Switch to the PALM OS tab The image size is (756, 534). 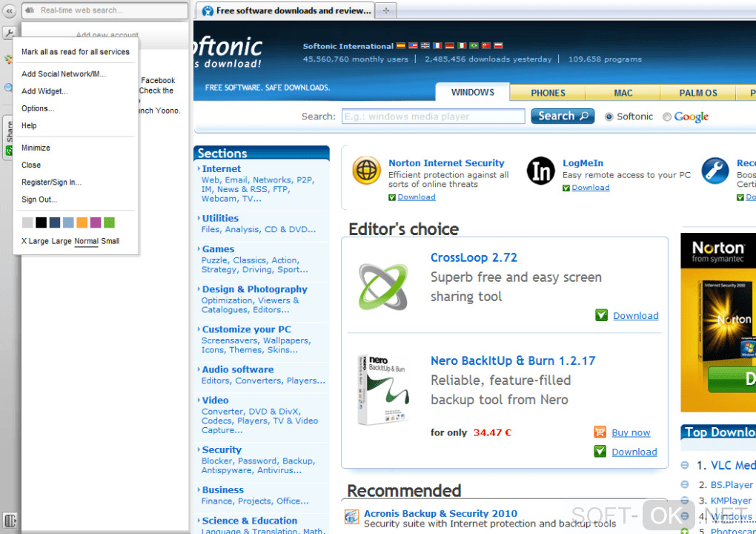coord(697,93)
